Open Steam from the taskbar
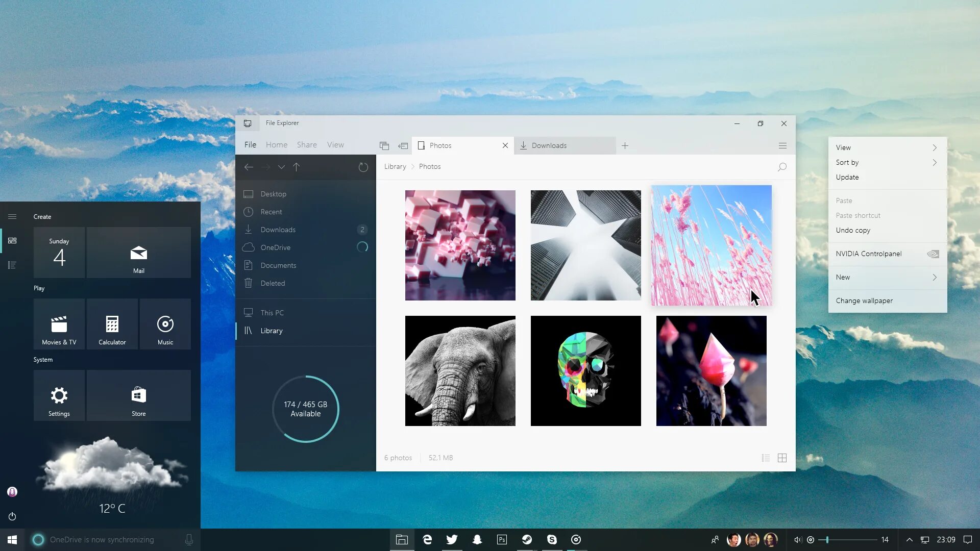The height and width of the screenshot is (551, 980). click(527, 540)
